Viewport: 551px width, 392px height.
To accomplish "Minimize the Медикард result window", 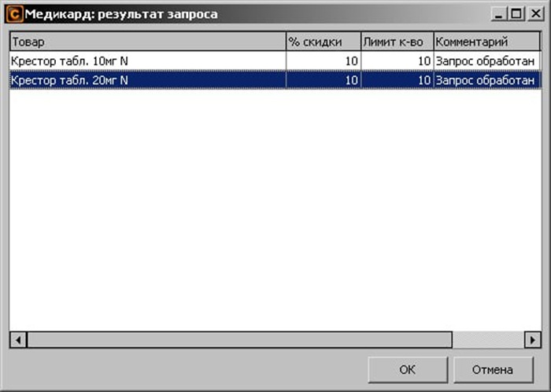I will tap(499, 13).
